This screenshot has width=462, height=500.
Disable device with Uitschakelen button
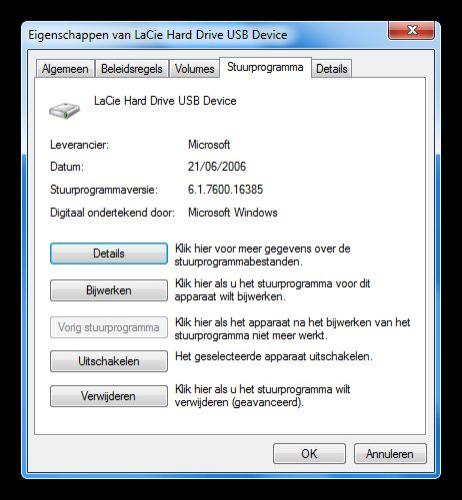pos(109,361)
